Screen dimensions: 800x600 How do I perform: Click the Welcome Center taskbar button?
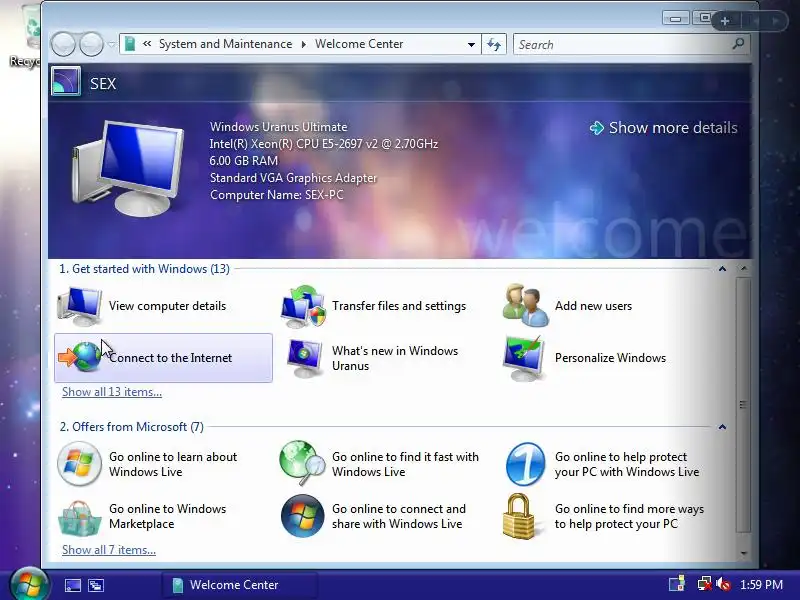[240, 585]
